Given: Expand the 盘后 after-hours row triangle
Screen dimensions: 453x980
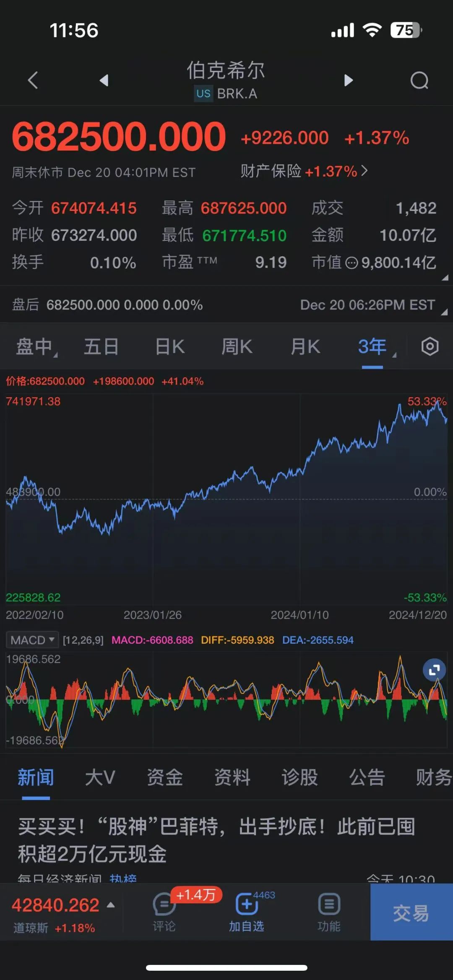Looking at the screenshot, I should point(445,312).
